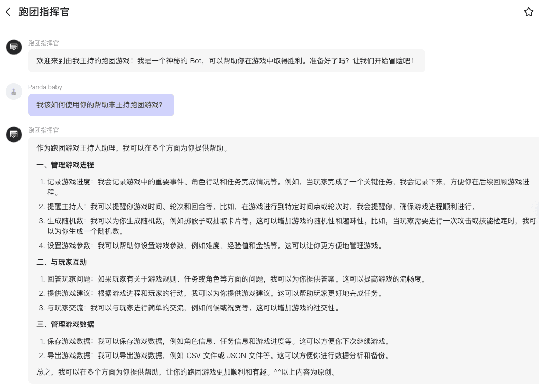Select the welcome message bubble
The width and height of the screenshot is (539, 392).
tap(226, 61)
